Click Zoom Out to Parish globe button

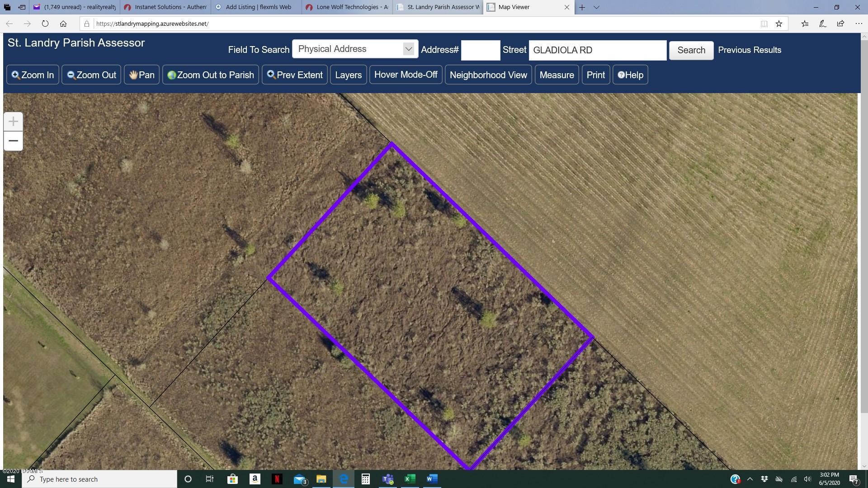[x=211, y=75]
